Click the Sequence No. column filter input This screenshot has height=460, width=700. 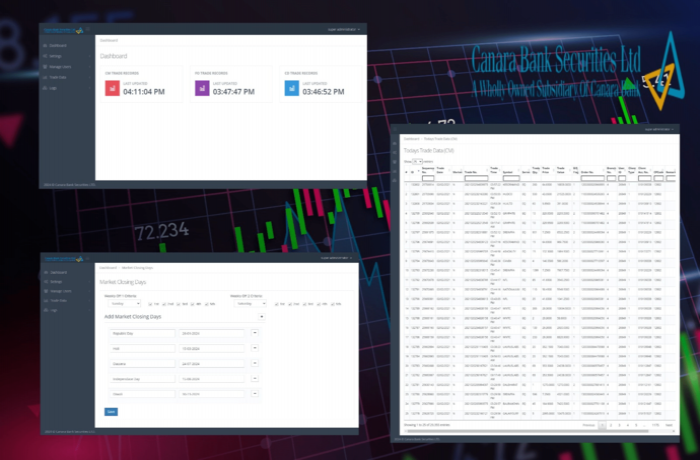point(428,178)
